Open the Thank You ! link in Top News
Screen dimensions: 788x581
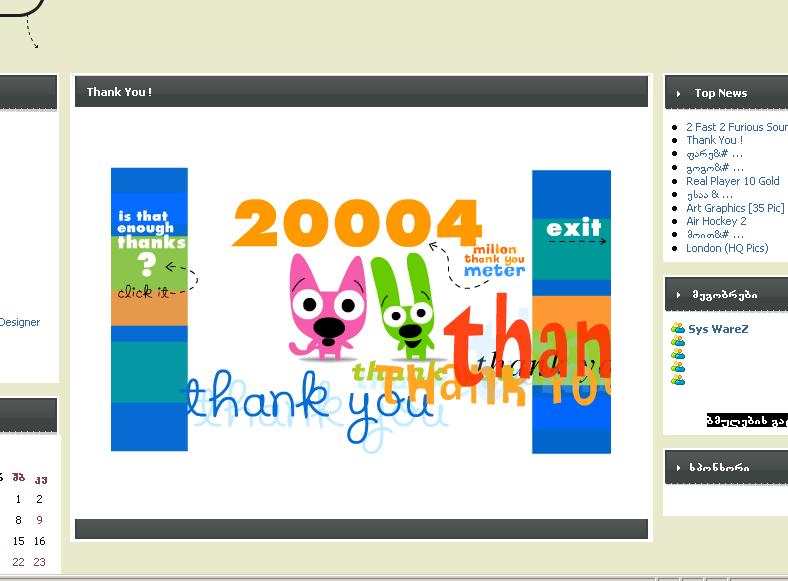714,140
